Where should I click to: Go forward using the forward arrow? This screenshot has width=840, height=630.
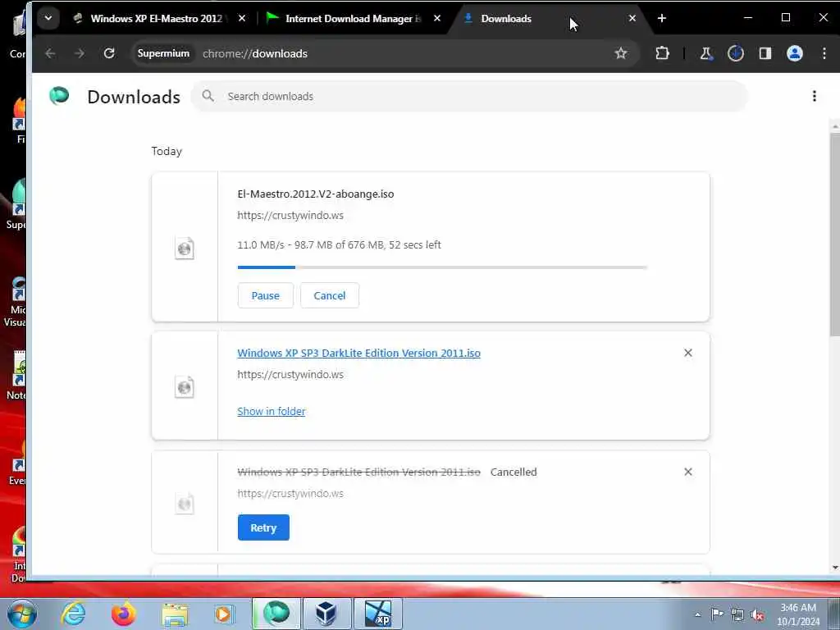click(80, 53)
